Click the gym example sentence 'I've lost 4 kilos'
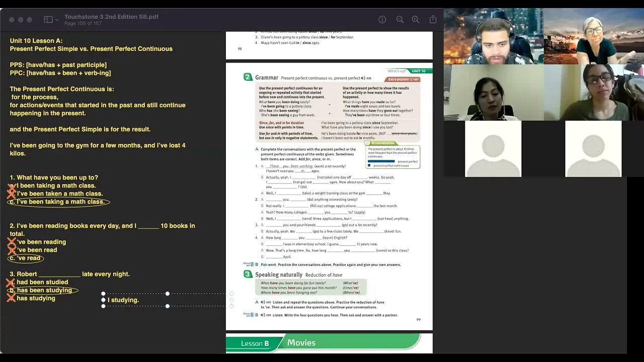The image size is (644, 362). point(98,149)
